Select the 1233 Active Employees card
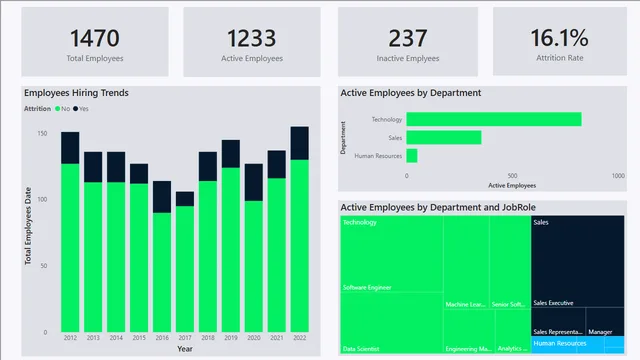The image size is (640, 360). point(252,42)
